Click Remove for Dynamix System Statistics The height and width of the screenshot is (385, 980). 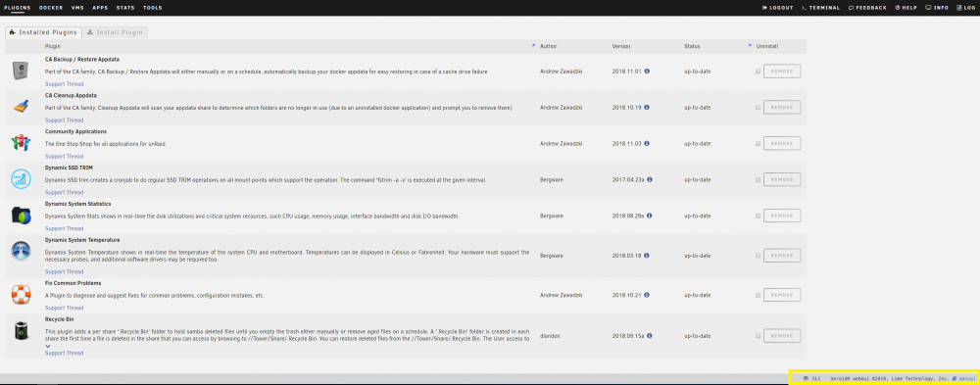[x=782, y=216]
